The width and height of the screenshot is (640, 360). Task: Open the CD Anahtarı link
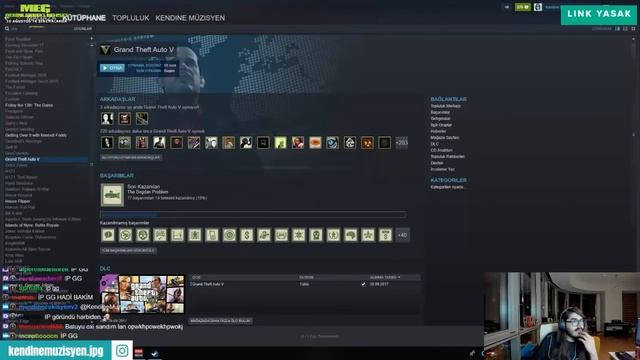[441, 150]
